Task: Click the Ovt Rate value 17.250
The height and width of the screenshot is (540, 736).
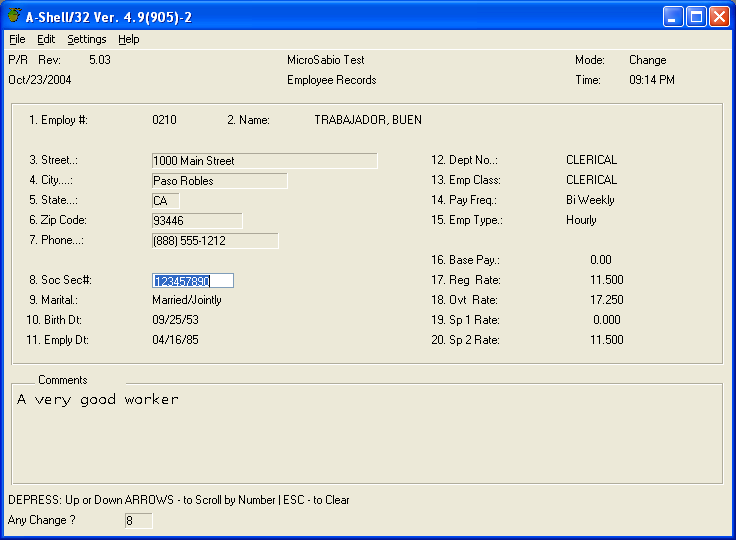Action: [607, 300]
